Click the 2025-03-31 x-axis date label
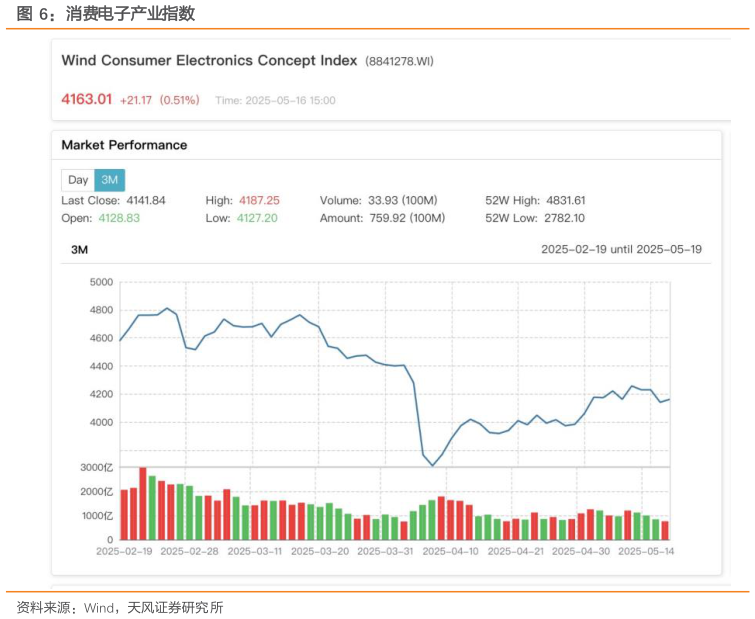The height and width of the screenshot is (619, 755). click(384, 551)
